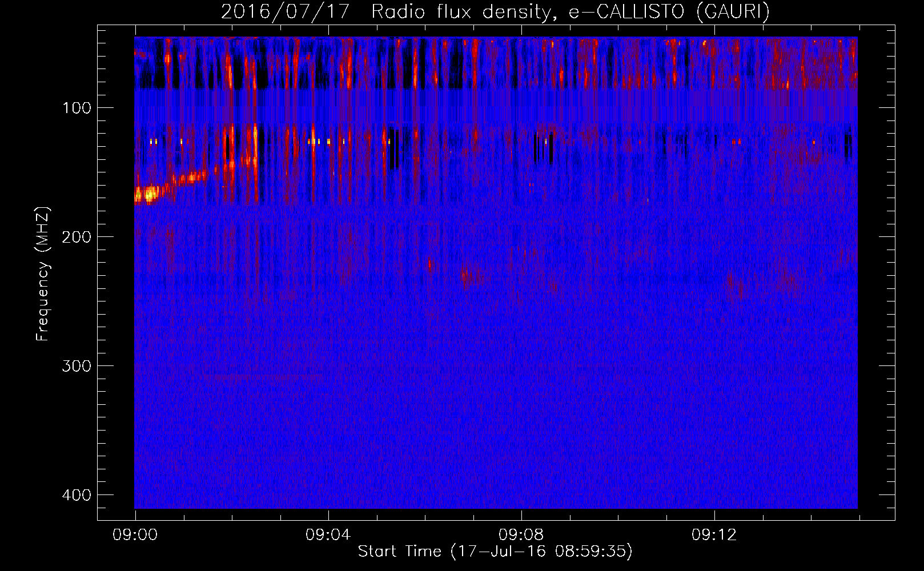The height and width of the screenshot is (571, 924).
Task: Click the 09:12 time tick label
Action: click(714, 535)
